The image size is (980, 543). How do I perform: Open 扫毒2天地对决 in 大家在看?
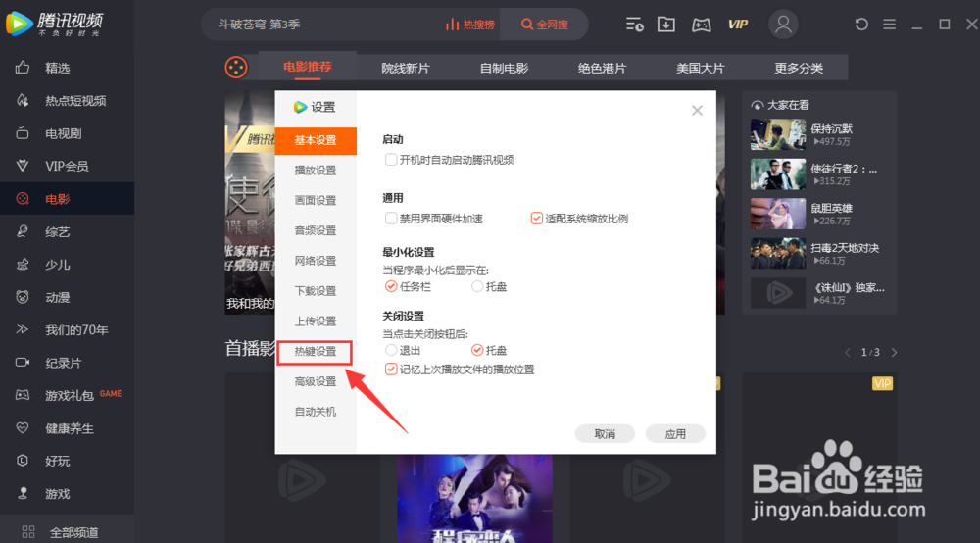[778, 254]
